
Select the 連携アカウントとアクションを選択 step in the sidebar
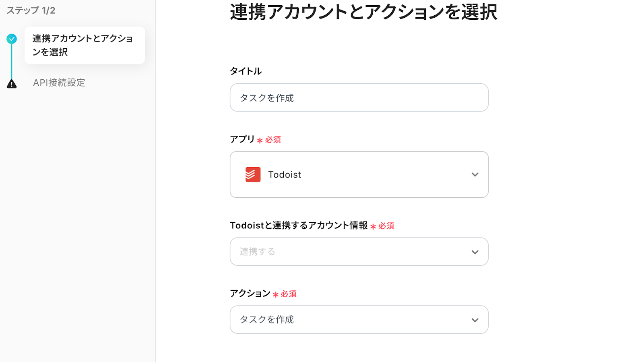click(84, 45)
